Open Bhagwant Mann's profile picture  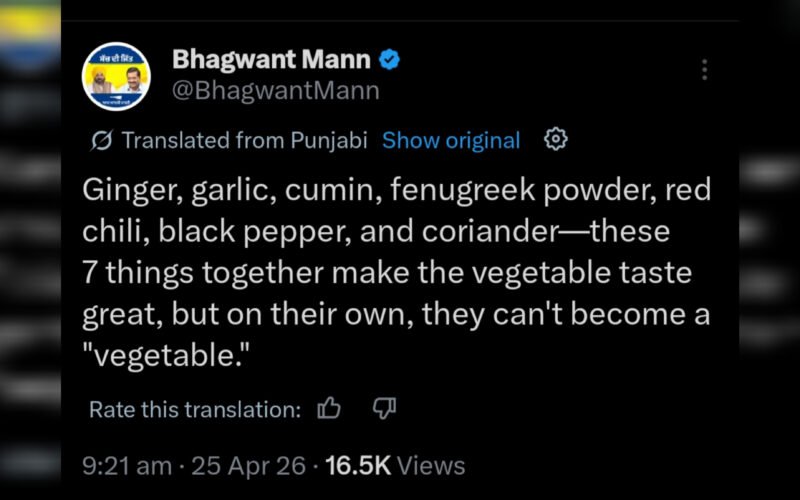click(116, 75)
